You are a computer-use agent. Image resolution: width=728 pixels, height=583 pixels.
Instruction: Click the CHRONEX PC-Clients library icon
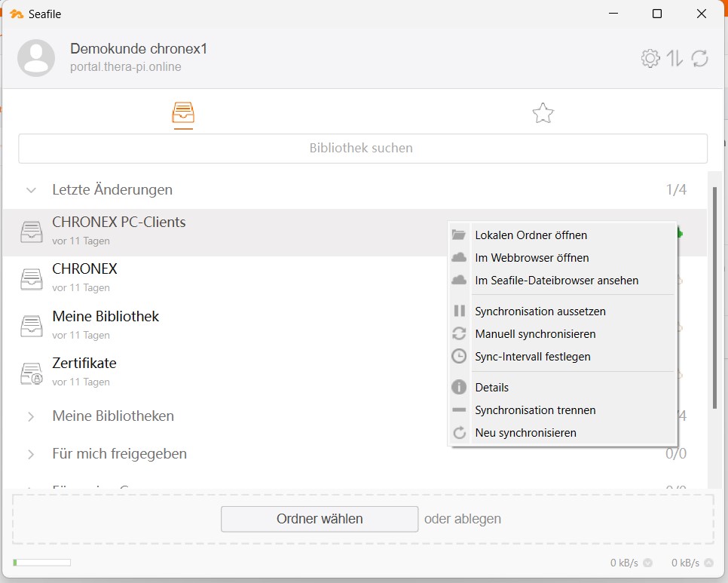coord(32,232)
